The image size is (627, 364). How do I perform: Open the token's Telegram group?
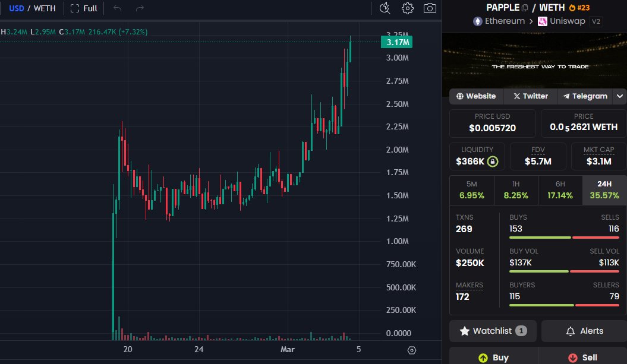tap(585, 96)
